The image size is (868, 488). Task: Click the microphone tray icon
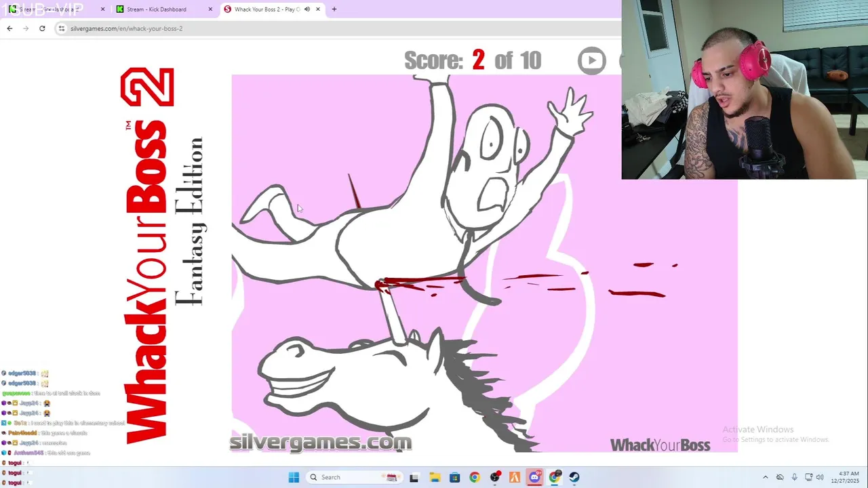[x=794, y=477]
